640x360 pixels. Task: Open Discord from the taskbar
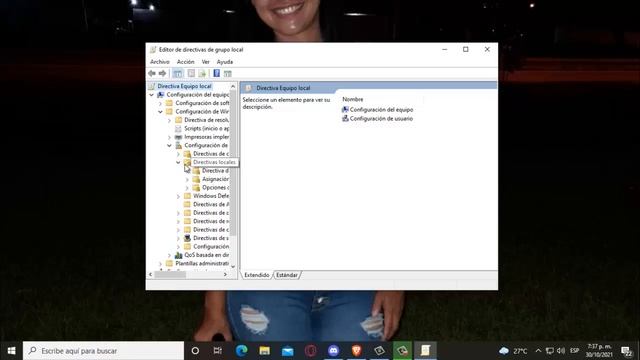pyautogui.click(x=333, y=351)
